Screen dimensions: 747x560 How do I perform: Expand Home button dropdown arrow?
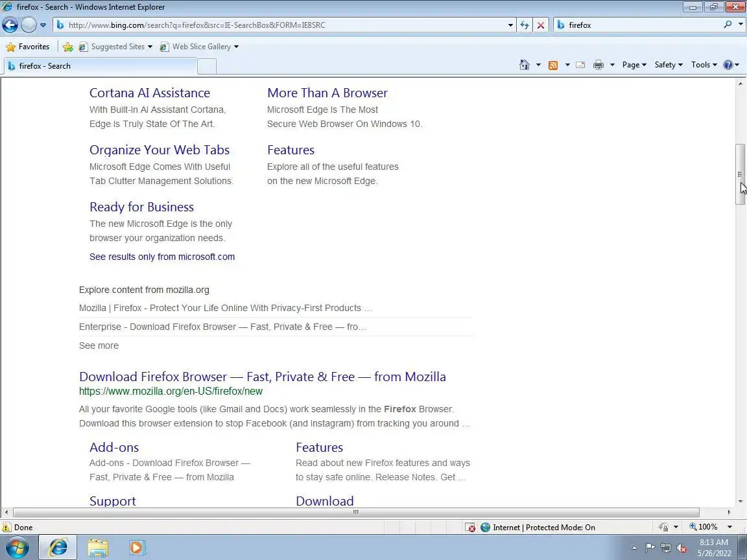coord(538,65)
